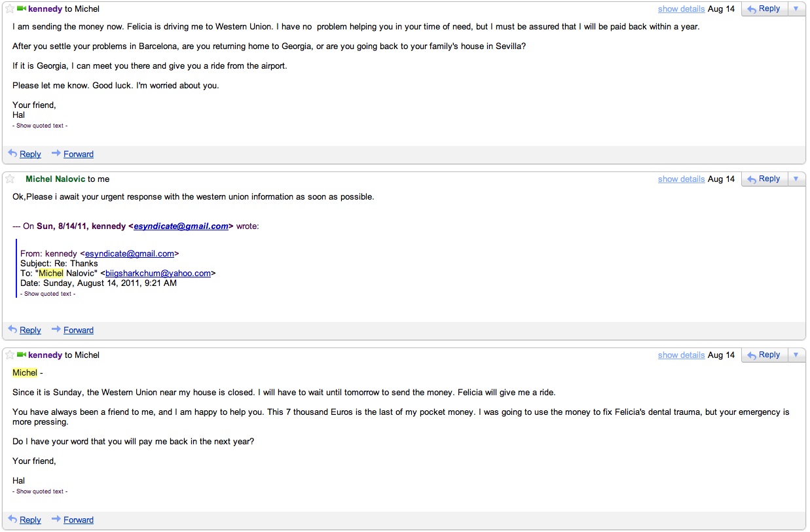Click the top-right Reply button on Michel's message
Screen dimensions: 810x532
point(764,179)
